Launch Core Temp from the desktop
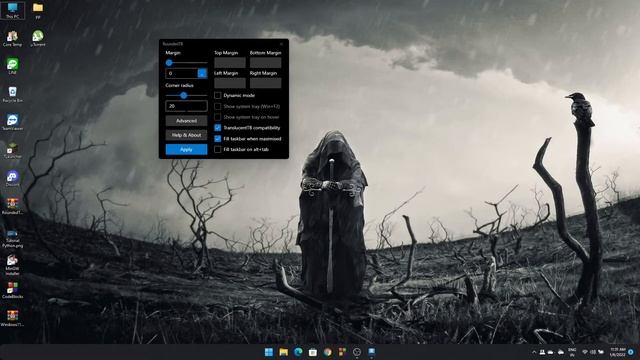 (x=12, y=39)
